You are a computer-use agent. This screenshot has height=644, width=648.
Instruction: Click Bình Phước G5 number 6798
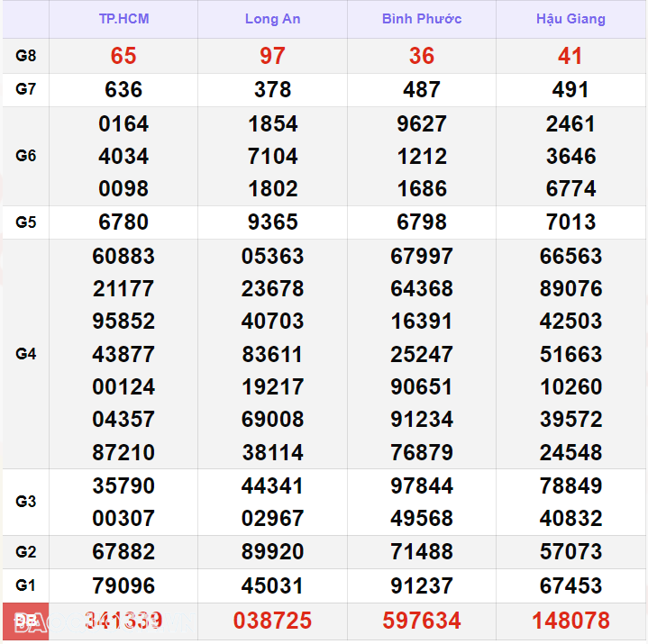(421, 222)
